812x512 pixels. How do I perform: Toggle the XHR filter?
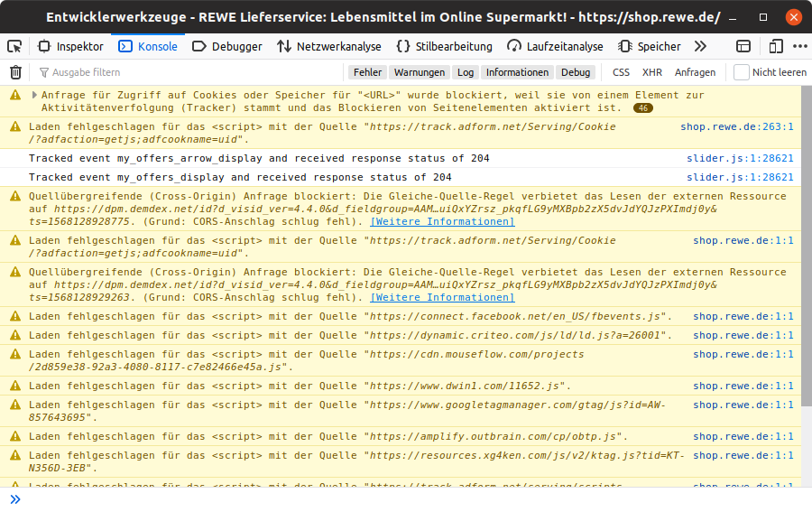(652, 72)
